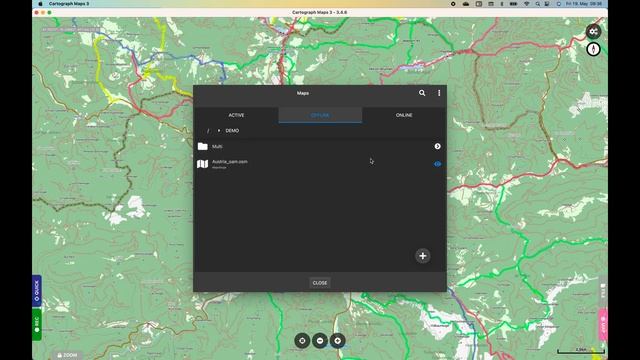
Task: Open the QUICK side tab
Action: [x=37, y=291]
